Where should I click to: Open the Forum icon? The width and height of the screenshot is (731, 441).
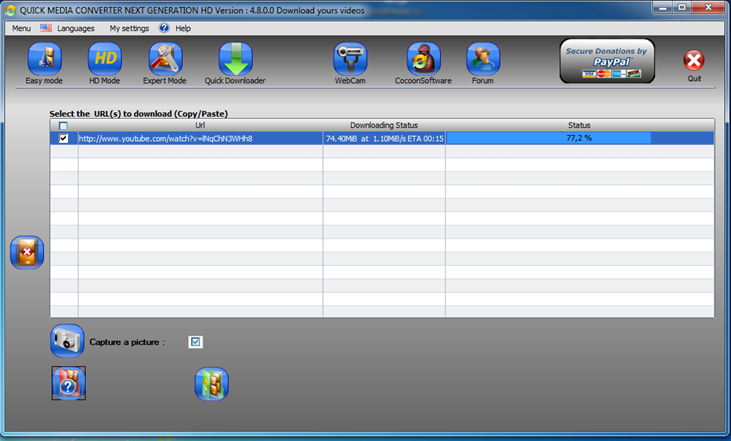(x=483, y=59)
